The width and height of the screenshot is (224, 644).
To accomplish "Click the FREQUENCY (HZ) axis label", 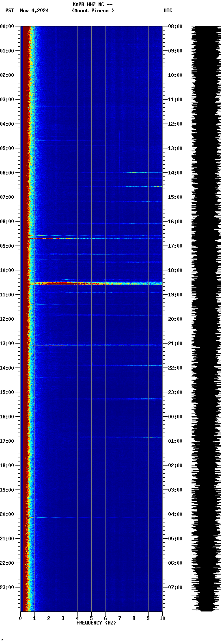I will pyautogui.click(x=96, y=623).
